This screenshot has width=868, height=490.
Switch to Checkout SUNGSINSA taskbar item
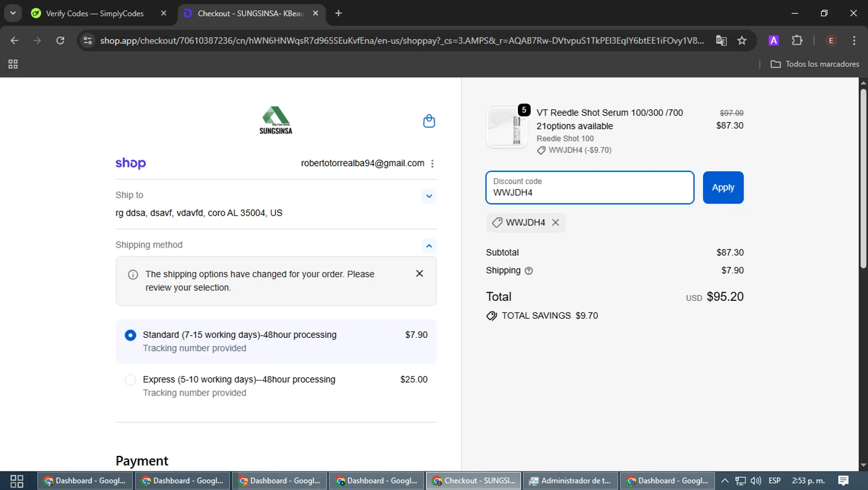(x=473, y=481)
